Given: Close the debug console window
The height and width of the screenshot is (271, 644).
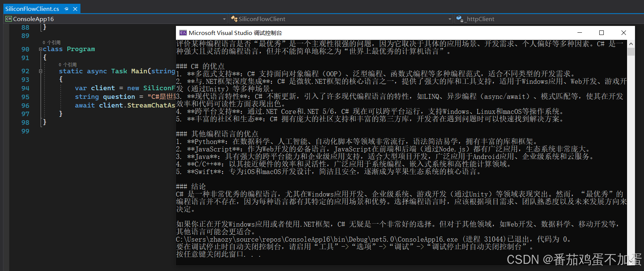Looking at the screenshot, I should coord(624,33).
